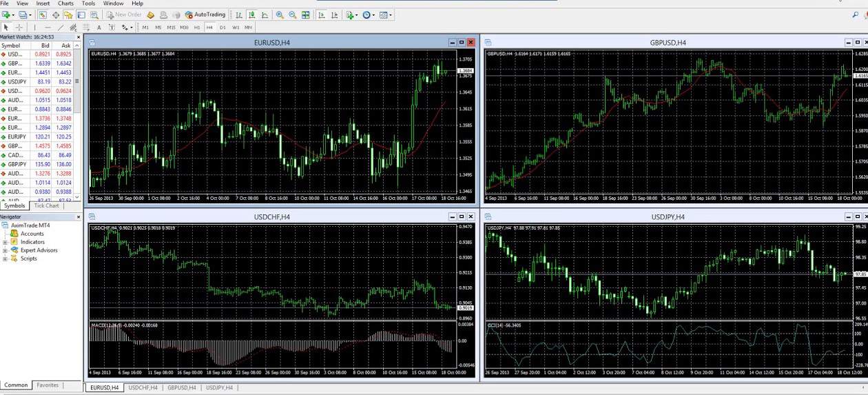Select the USDCHF,H4 chart tab
868x395 pixels.
[x=143, y=388]
